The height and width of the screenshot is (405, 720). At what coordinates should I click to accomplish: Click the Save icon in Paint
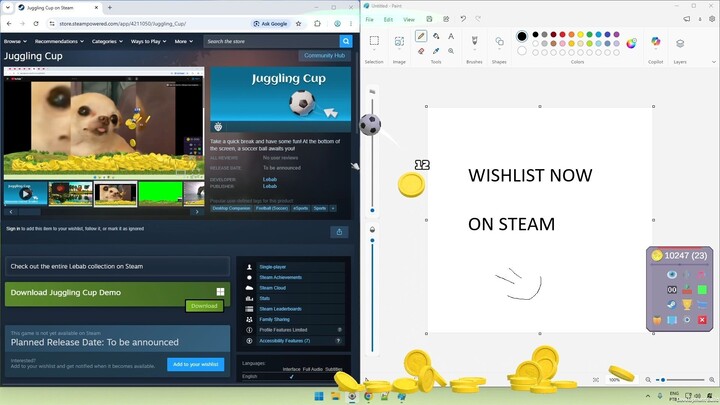(429, 19)
